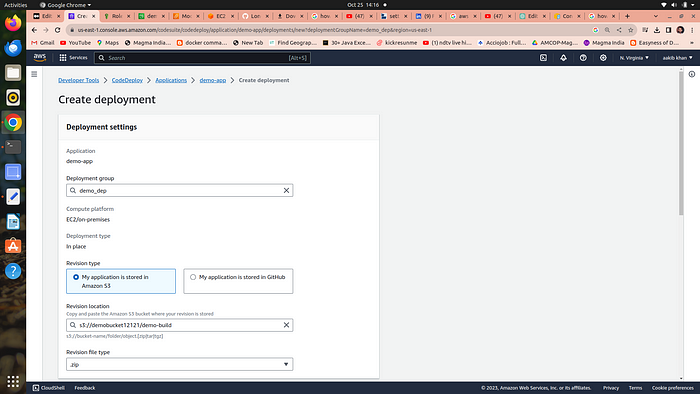
Task: Open the Files app in the dock
Action: pyautogui.click(x=13, y=72)
